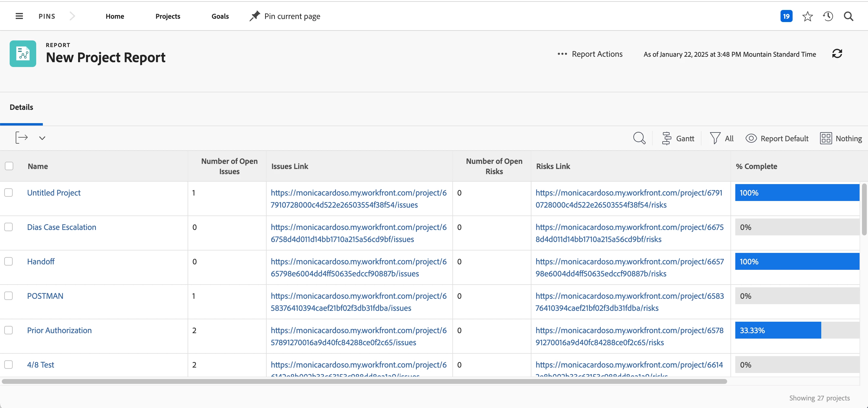The image size is (868, 408).
Task: Toggle the select-all header checkbox
Action: pyautogui.click(x=9, y=166)
